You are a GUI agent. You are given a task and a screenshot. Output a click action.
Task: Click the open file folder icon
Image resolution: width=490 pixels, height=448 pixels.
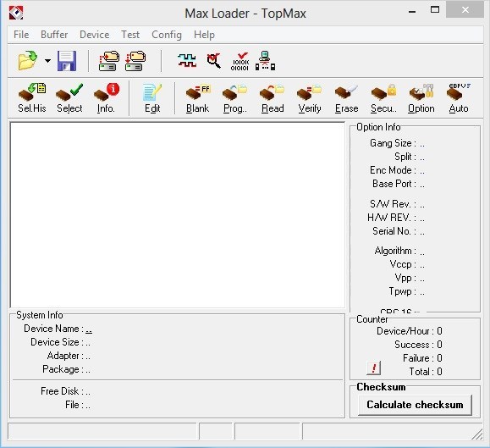click(x=27, y=60)
